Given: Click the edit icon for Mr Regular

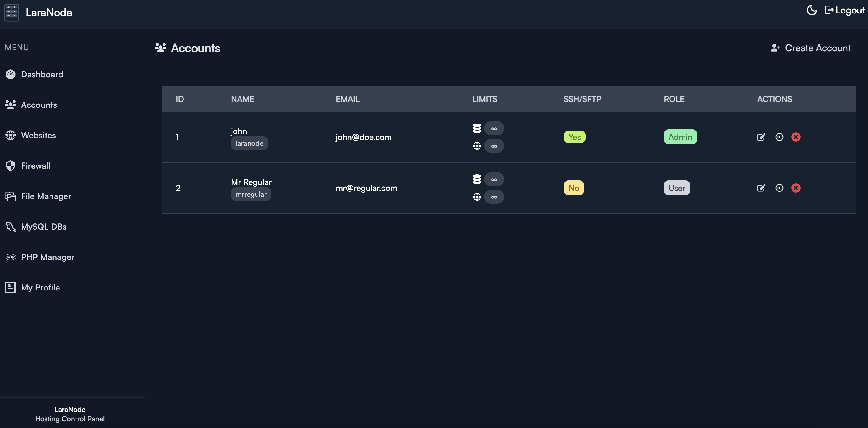Looking at the screenshot, I should click(761, 188).
